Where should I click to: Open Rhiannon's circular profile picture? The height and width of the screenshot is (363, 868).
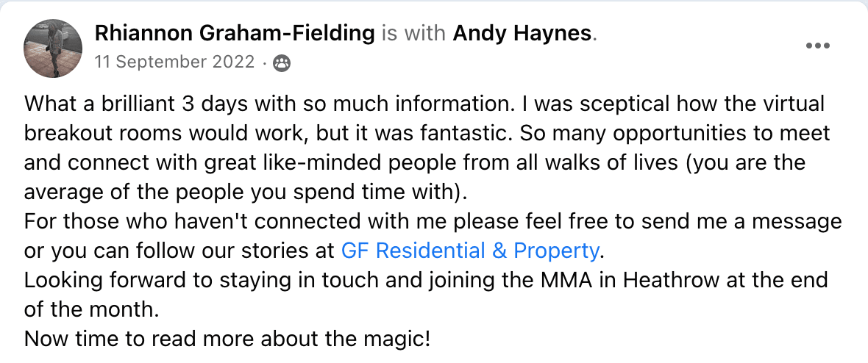[53, 48]
